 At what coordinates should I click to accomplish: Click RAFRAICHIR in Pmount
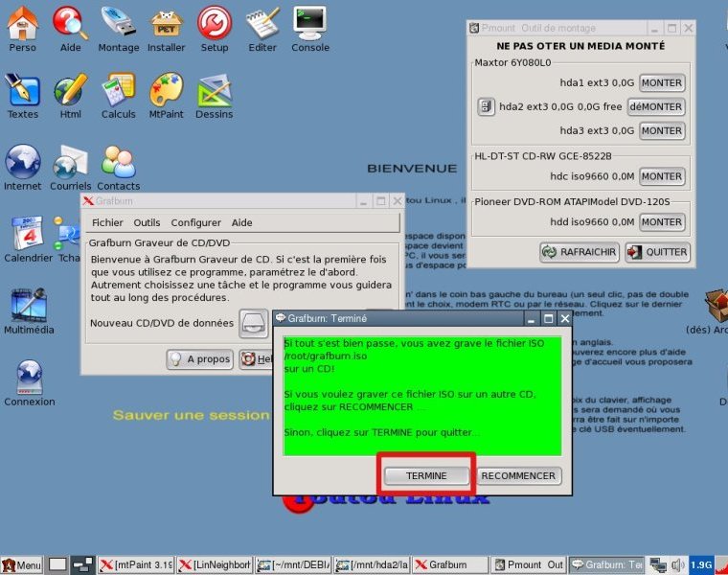pos(579,252)
